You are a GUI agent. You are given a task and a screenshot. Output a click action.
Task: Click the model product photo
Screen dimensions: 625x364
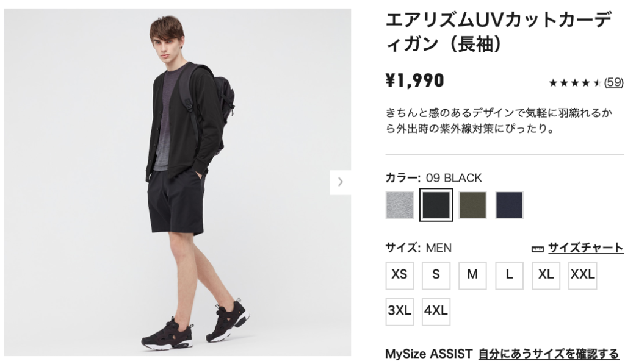[178, 182]
